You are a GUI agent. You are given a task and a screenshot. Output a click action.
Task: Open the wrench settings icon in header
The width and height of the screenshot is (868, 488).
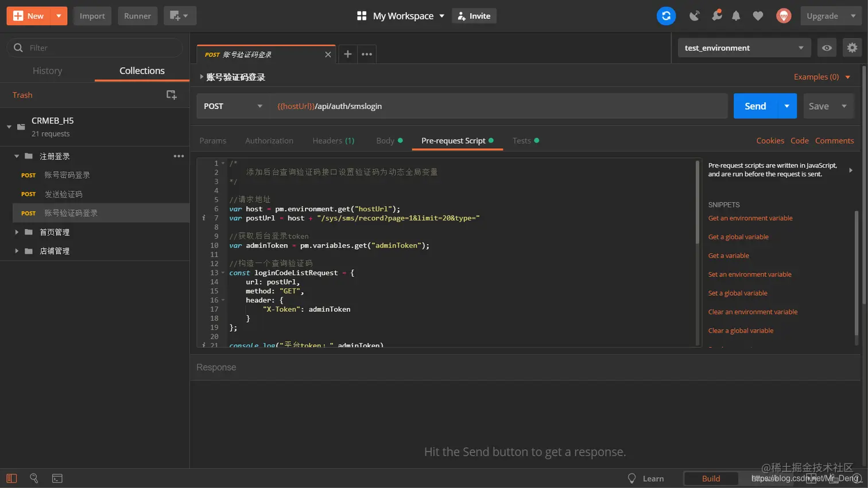coord(716,16)
